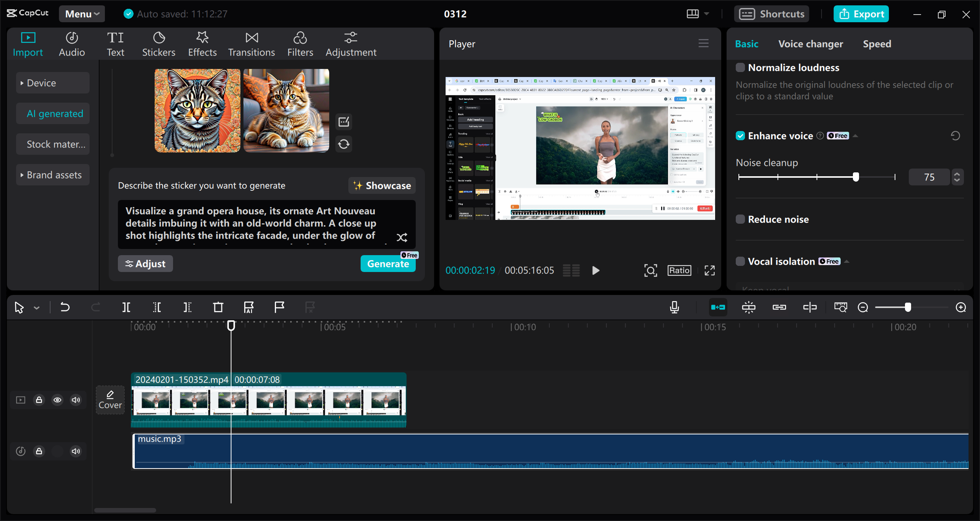Screen dimensions: 980x521
Task: Delete the selected clip
Action: click(x=218, y=307)
